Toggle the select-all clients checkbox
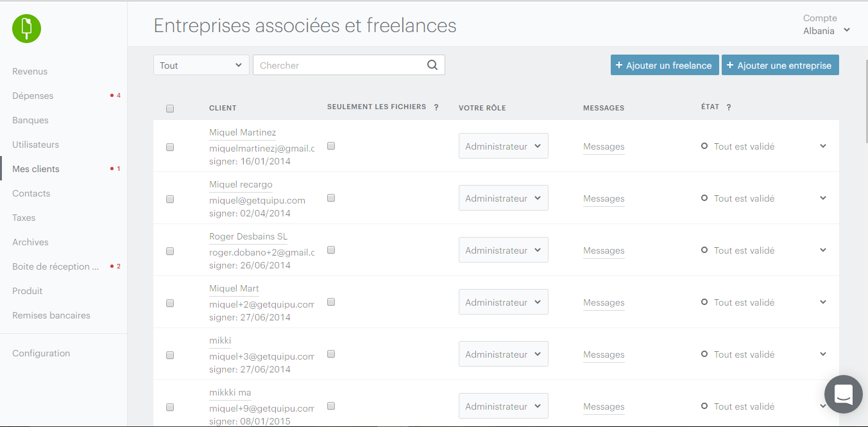868x427 pixels. click(x=170, y=109)
